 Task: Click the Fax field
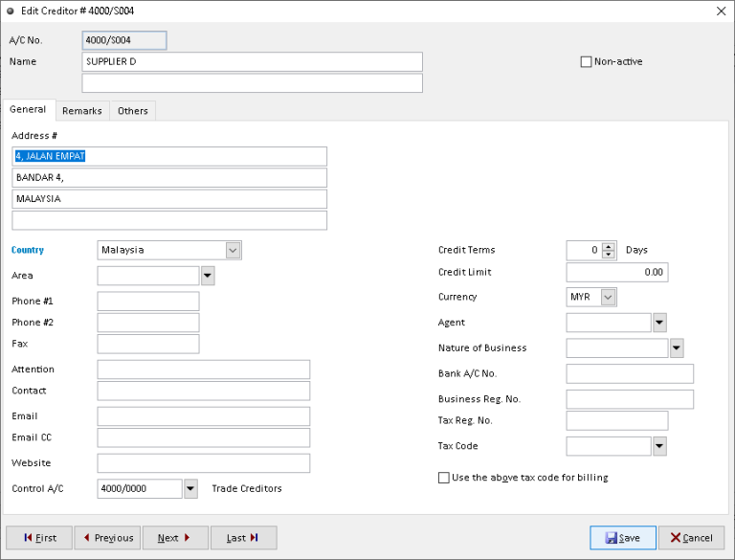tap(148, 344)
